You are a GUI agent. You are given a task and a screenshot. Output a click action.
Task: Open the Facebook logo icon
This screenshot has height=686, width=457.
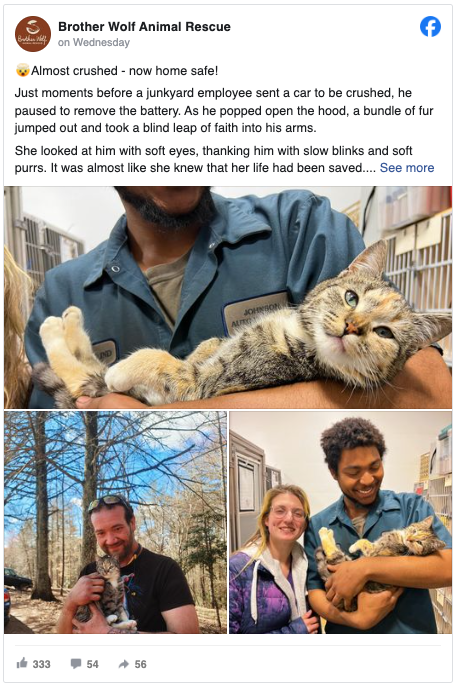point(430,27)
